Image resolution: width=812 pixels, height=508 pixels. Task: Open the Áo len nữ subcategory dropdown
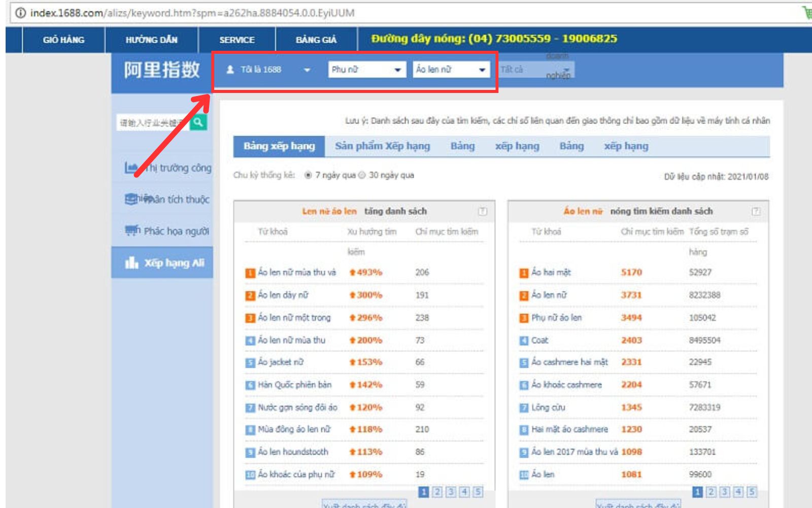(451, 70)
